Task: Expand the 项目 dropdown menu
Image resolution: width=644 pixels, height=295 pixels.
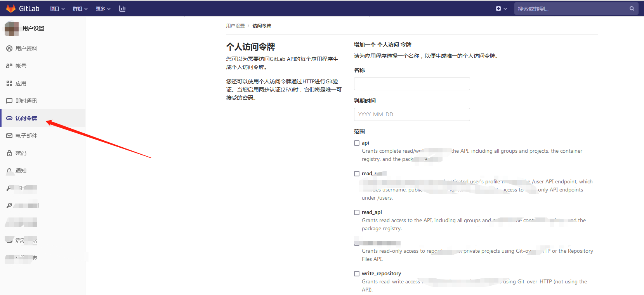Action: point(57,9)
